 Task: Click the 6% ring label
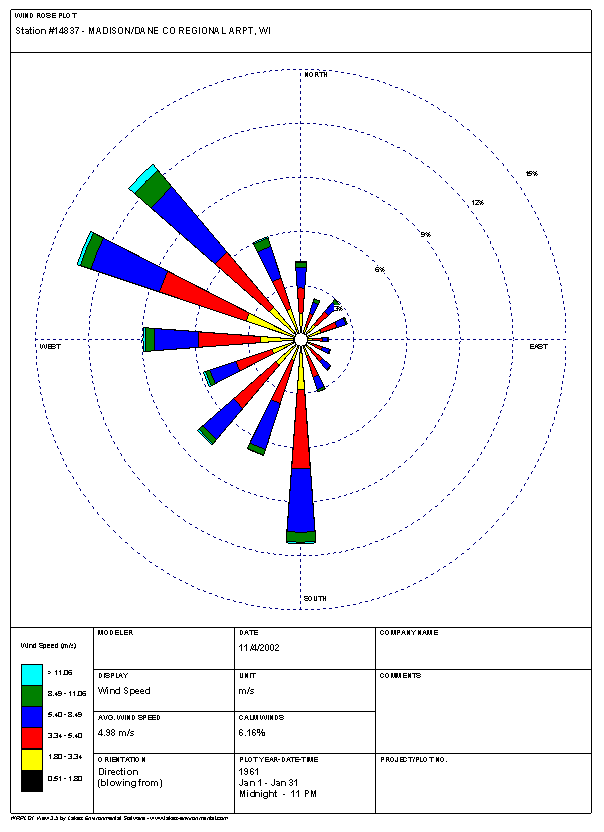click(379, 270)
